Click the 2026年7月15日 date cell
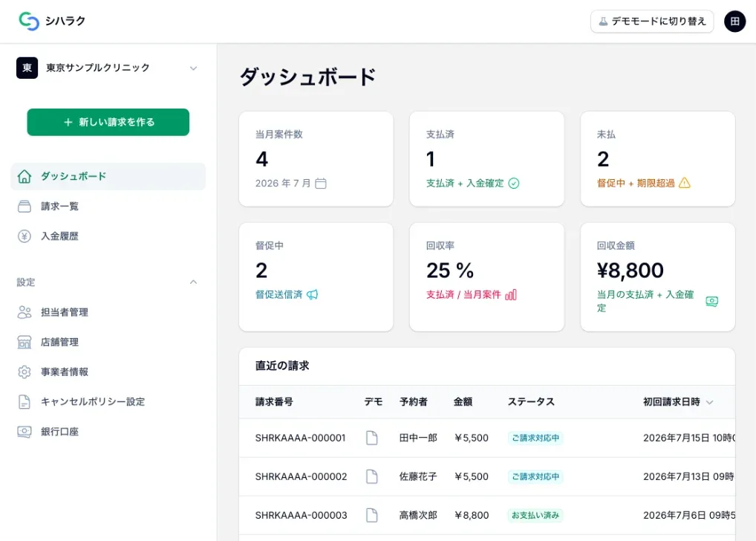The height and width of the screenshot is (541, 756). pyautogui.click(x=689, y=438)
